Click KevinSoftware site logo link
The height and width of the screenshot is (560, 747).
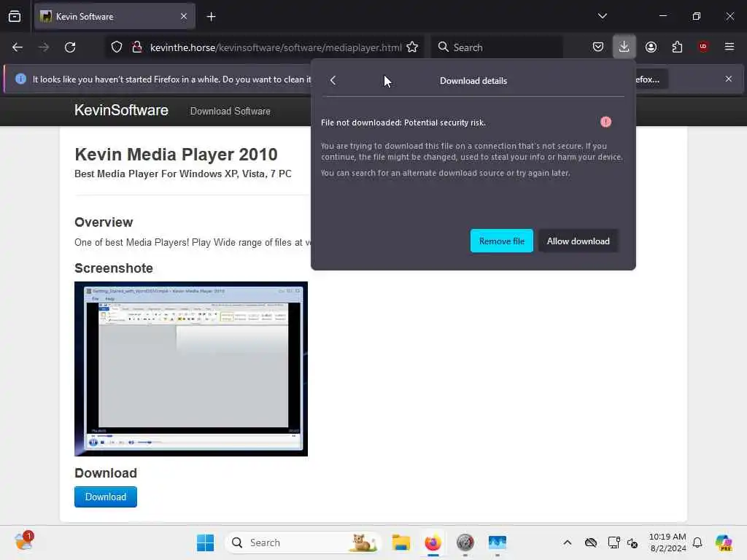pyautogui.click(x=121, y=111)
